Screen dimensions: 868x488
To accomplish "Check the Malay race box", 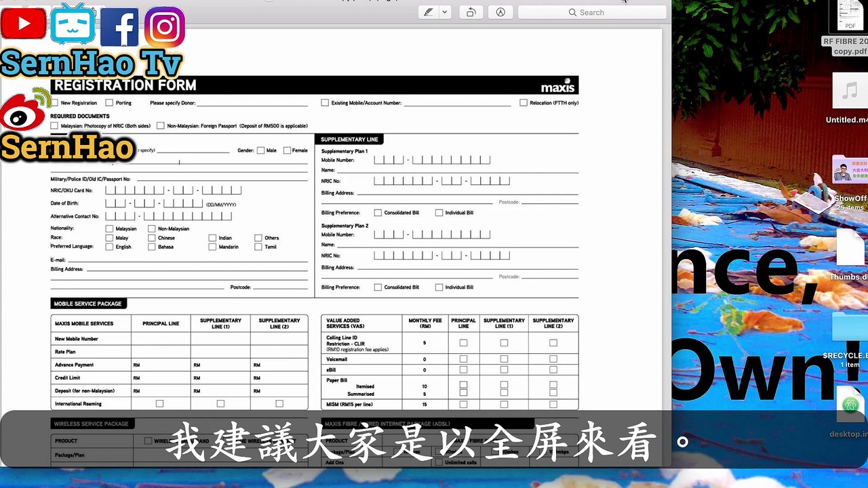I will pos(109,238).
